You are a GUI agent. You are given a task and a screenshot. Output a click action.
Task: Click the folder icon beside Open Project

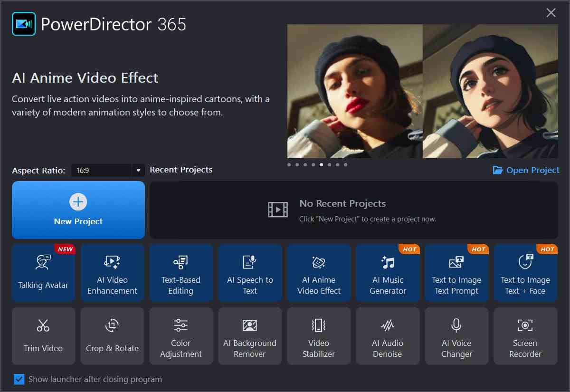click(498, 170)
